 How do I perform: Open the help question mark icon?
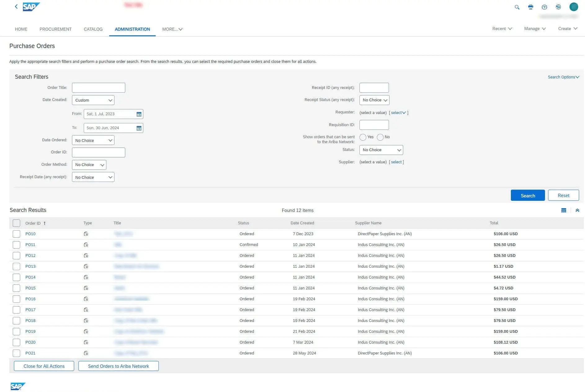pyautogui.click(x=544, y=7)
